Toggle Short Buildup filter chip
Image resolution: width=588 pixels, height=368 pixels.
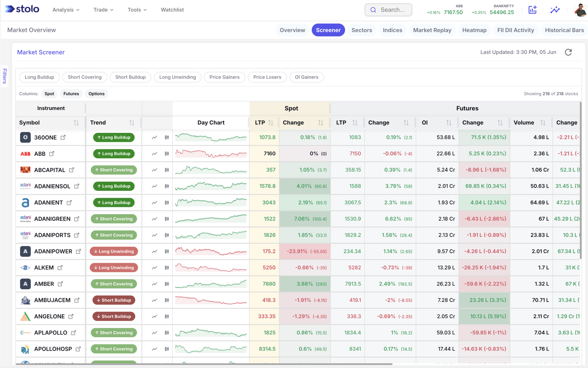point(130,77)
